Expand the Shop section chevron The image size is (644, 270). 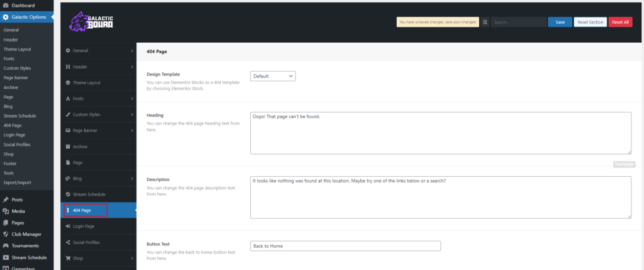(132, 259)
